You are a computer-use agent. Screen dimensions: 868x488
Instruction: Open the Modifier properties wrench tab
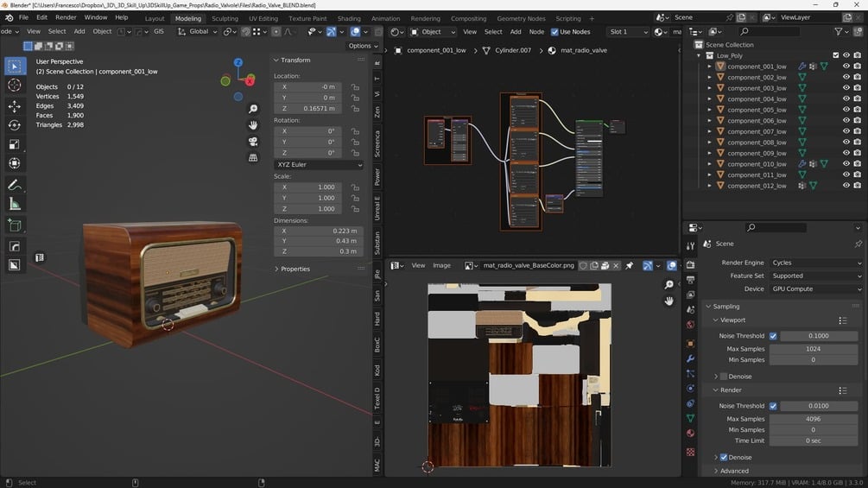pos(691,358)
